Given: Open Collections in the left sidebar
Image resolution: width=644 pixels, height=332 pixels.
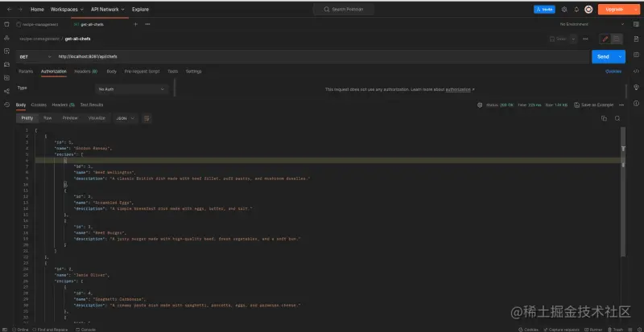Looking at the screenshot, I should 6,24.
